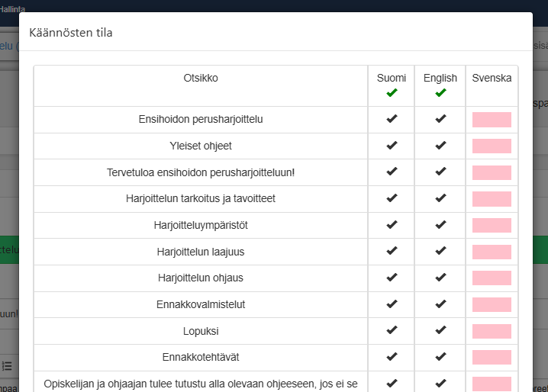This screenshot has height=392, width=548.
Task: Select pink Svenska cell for Harjoittelun tarkoitus row
Action: coord(492,199)
